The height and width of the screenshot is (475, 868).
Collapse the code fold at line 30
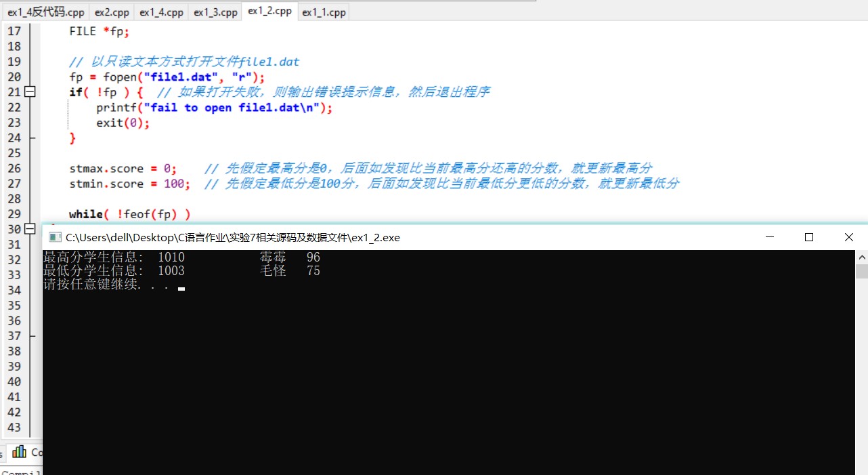30,229
